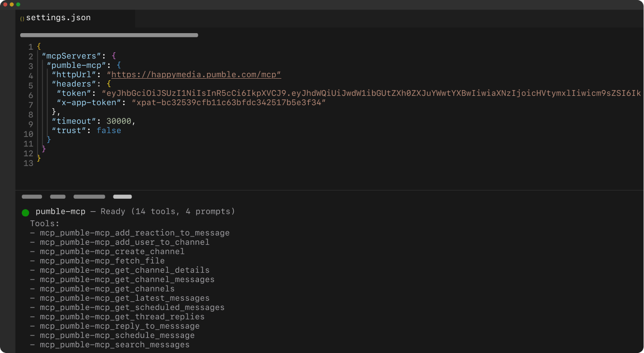
Task: Click the green Ready status dot for pumble-mcp
Action: point(25,212)
